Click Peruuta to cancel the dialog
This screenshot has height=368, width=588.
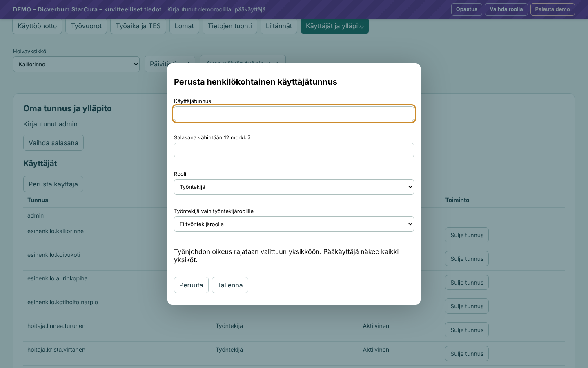tap(191, 285)
